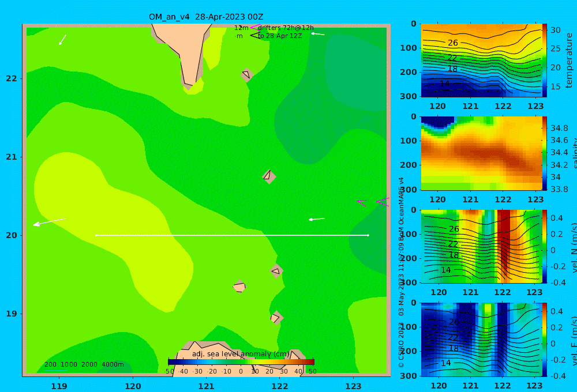This screenshot has height=392, width=577.
Task: Click the white current arrow near 'to 28 Apr 12Z'
Action: pos(318,34)
